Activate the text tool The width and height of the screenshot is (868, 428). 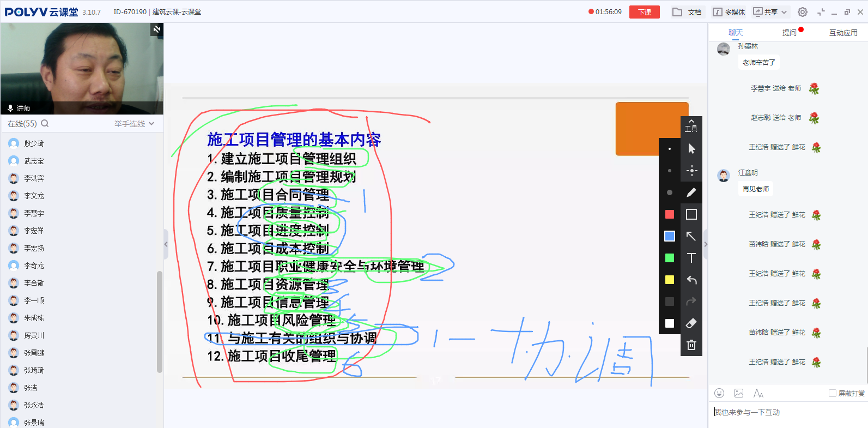coord(691,258)
